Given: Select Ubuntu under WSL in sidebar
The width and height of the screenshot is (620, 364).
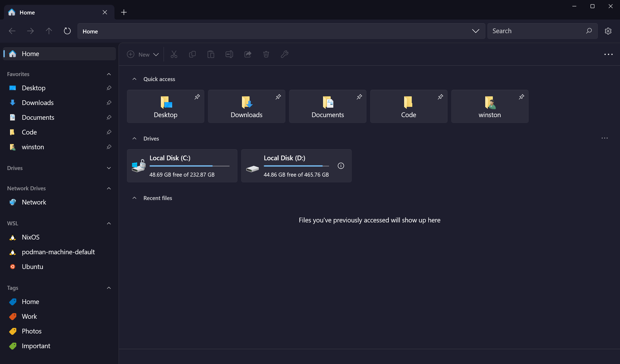Looking at the screenshot, I should pyautogui.click(x=32, y=267).
